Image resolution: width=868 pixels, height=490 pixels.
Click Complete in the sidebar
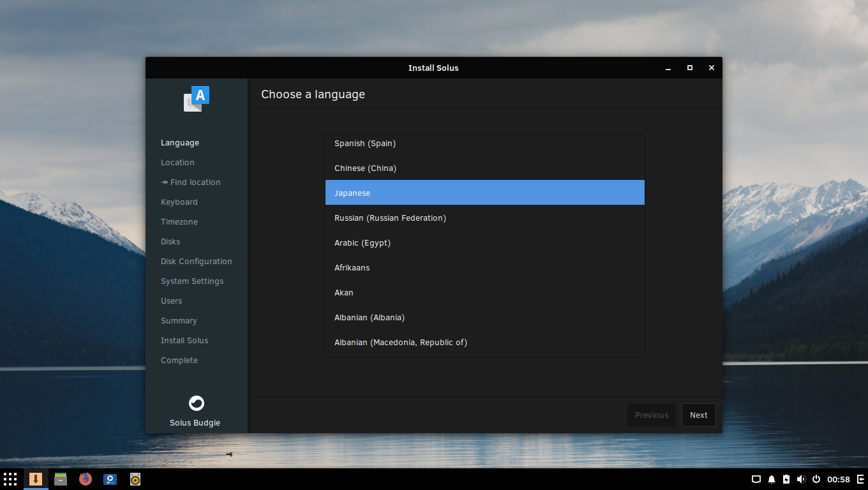click(x=179, y=360)
